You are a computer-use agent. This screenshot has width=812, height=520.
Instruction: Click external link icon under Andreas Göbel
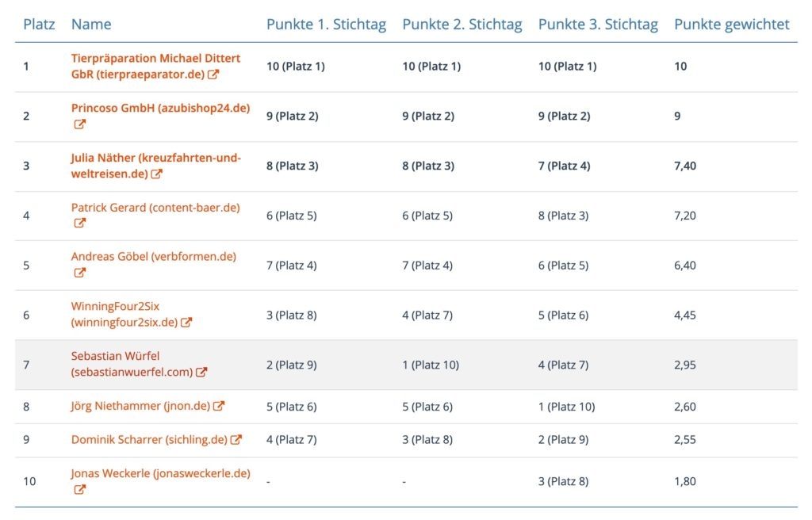click(80, 273)
